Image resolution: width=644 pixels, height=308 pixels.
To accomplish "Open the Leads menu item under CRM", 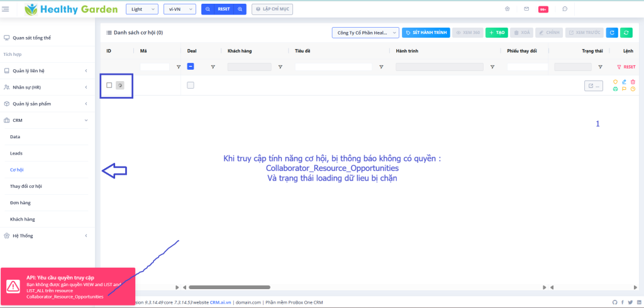I will 16,153.
